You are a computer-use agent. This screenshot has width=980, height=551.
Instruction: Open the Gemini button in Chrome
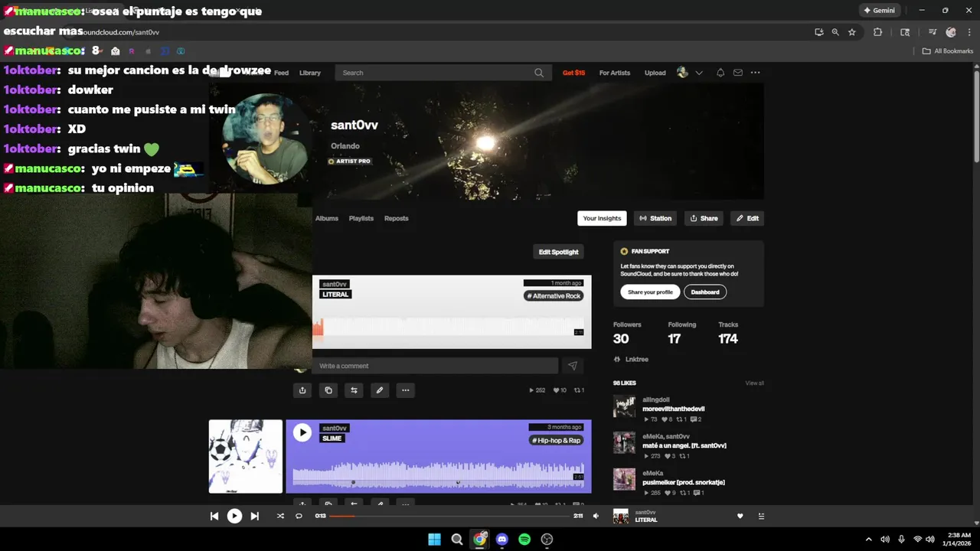click(880, 11)
